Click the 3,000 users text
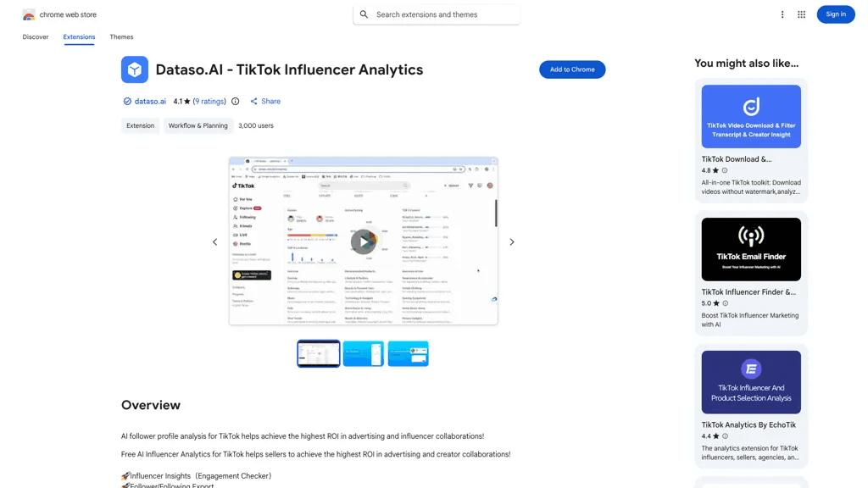The width and height of the screenshot is (868, 488). pyautogui.click(x=256, y=125)
